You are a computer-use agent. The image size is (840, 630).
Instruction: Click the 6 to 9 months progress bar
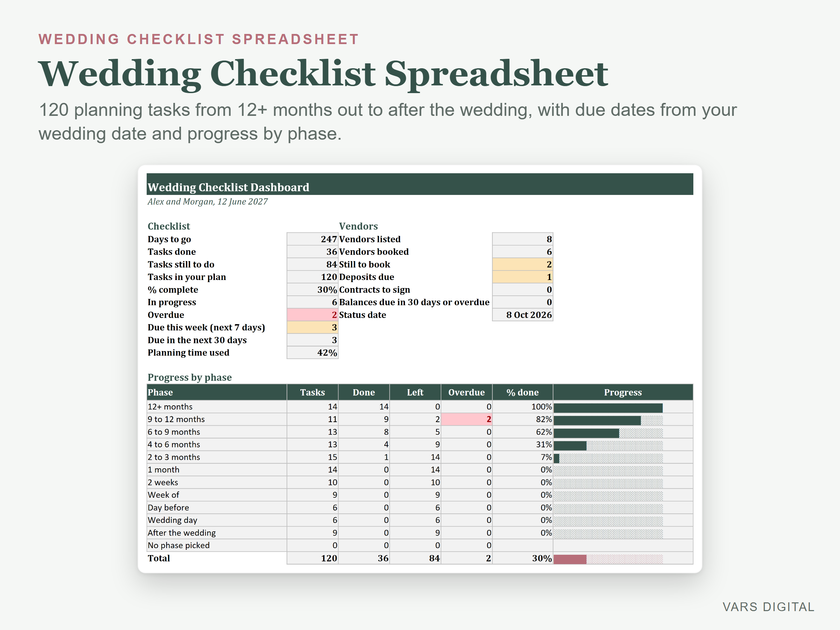[x=608, y=433]
